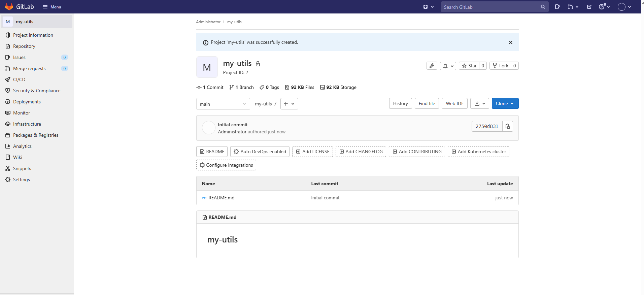644x295 pixels.
Task: Click Administrator in the breadcrumb
Action: 208,22
